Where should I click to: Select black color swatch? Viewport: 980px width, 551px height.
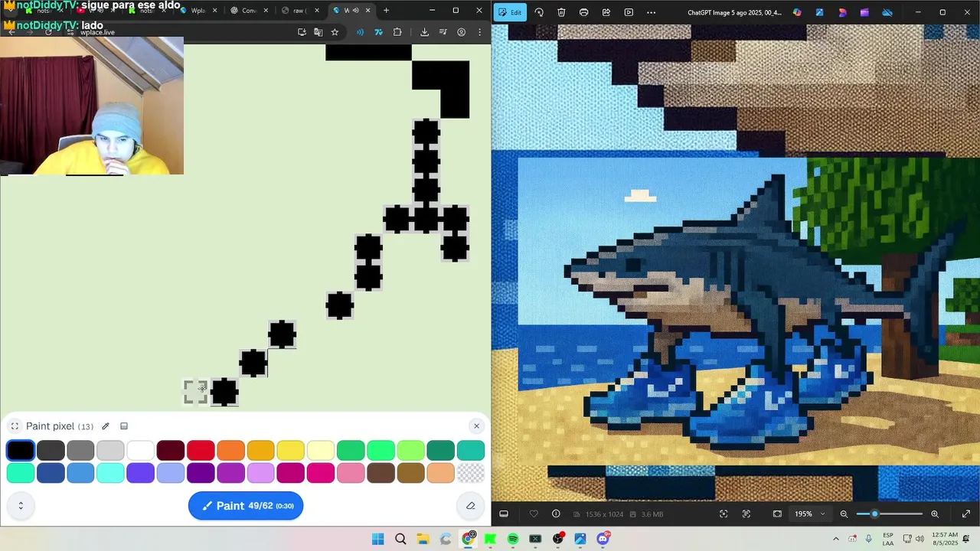[21, 451]
